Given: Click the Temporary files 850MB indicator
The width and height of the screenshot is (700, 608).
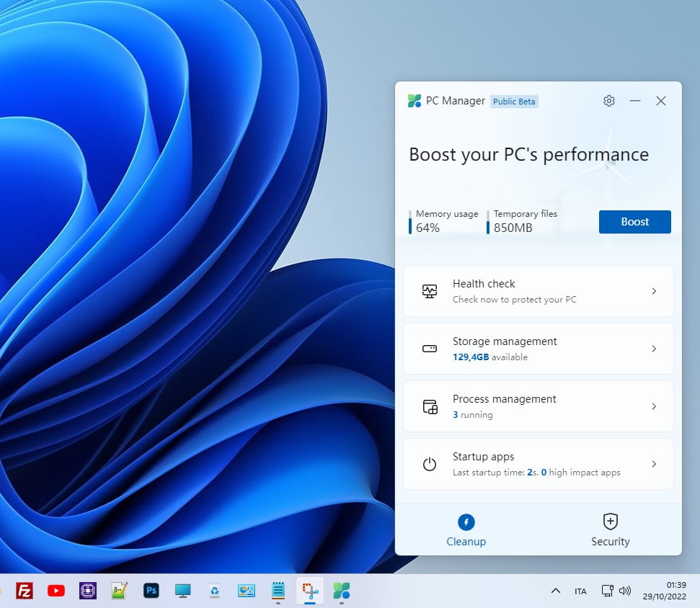Looking at the screenshot, I should click(x=523, y=222).
